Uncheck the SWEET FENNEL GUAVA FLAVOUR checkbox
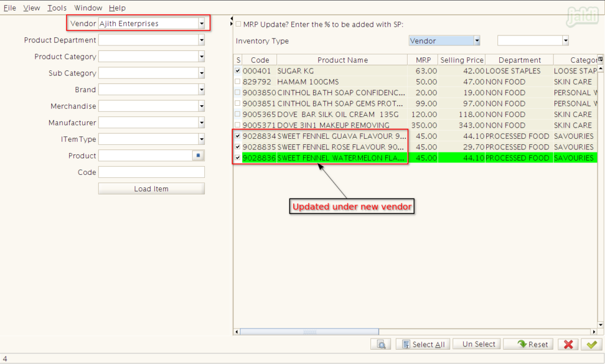This screenshot has height=364, width=605. 238,136
